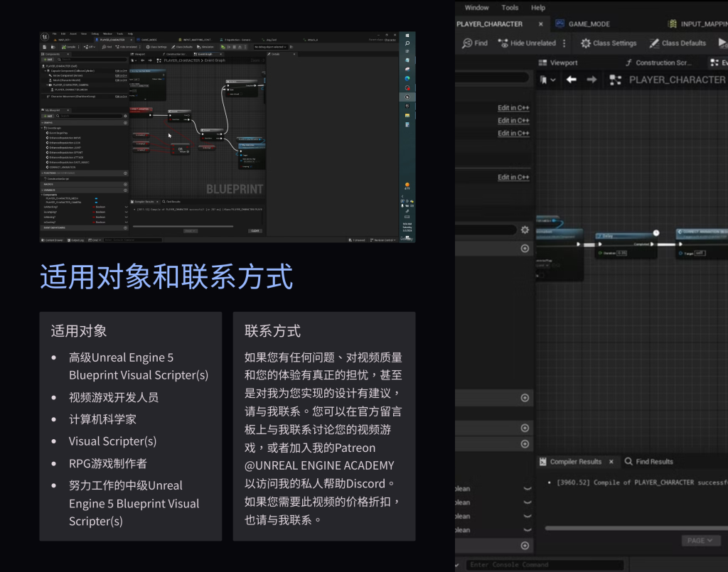Switch to the enlarged Viewport tab

[x=558, y=63]
